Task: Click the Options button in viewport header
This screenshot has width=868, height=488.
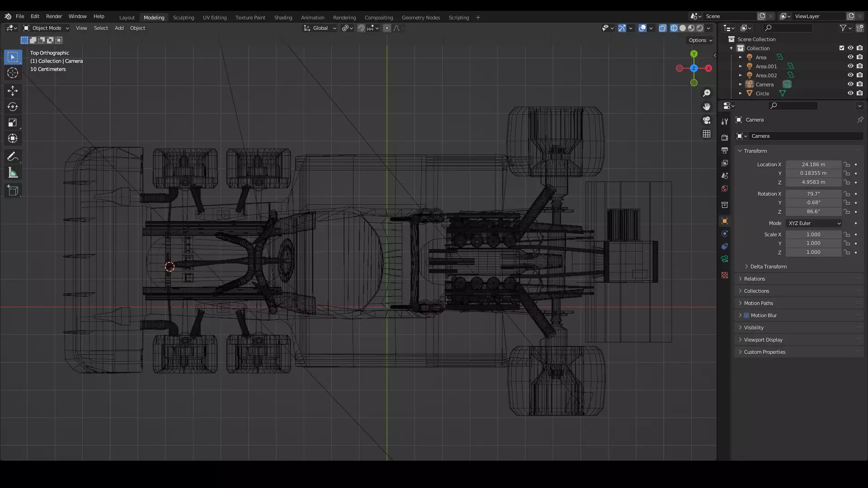Action: (700, 40)
